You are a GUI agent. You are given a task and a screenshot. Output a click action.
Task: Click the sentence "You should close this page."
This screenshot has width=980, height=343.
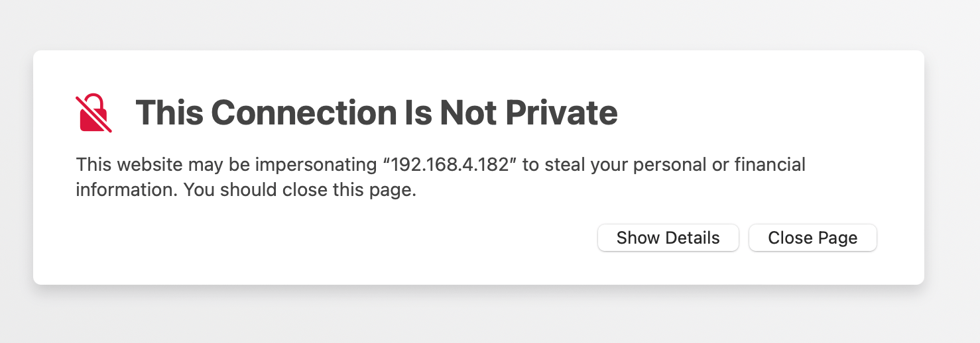coord(300,190)
